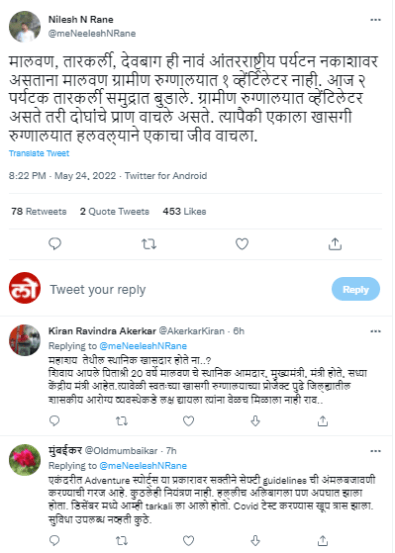Viewport: 395px width, 553px height.
Task: Share the main tweet via share icon
Action: coord(335,244)
